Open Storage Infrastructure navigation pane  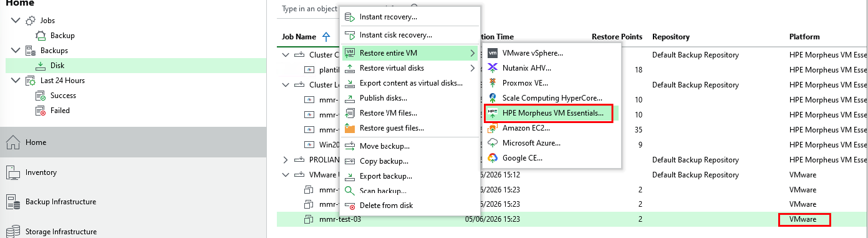[x=133, y=232]
